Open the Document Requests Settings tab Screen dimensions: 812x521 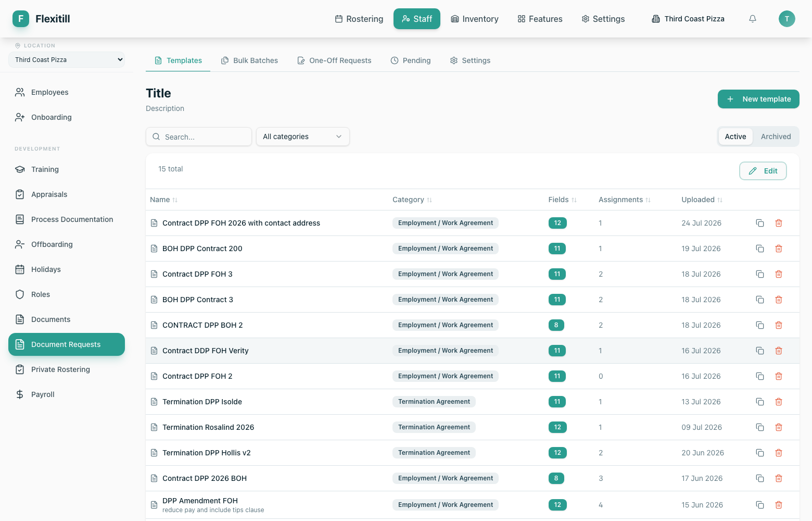[x=470, y=60]
